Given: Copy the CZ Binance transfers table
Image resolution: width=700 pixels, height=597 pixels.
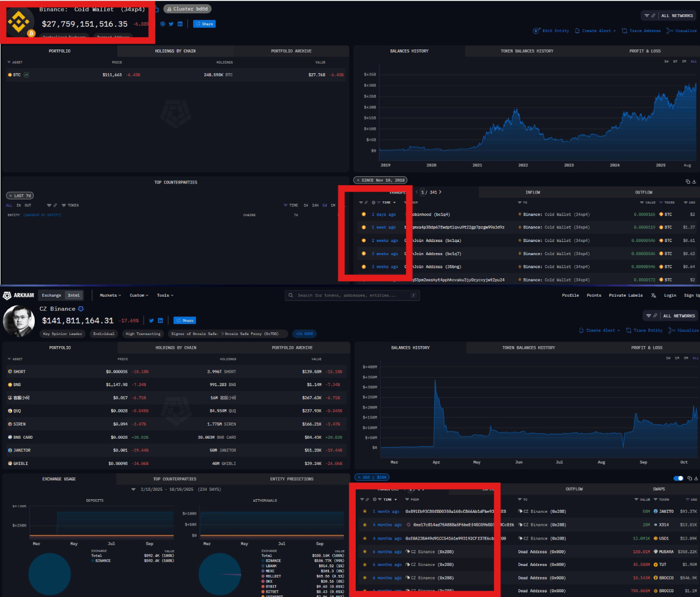Looking at the screenshot, I should pos(689,478).
